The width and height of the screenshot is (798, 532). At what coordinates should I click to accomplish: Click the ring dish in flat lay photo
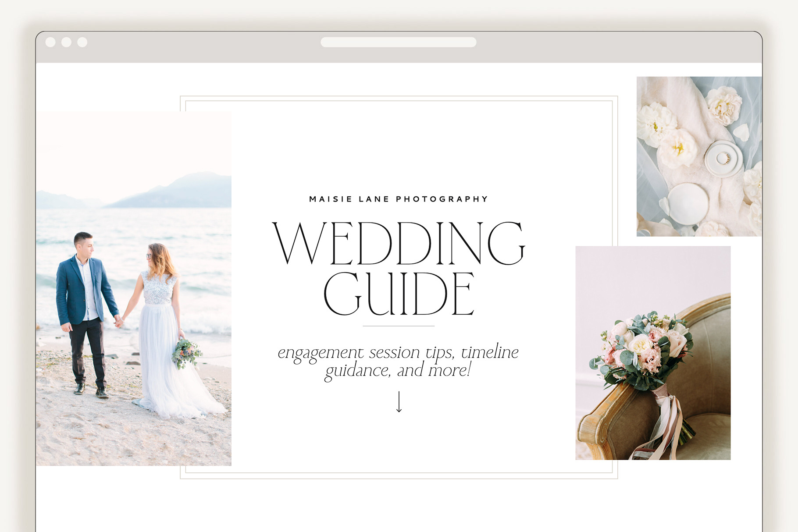coord(723,158)
